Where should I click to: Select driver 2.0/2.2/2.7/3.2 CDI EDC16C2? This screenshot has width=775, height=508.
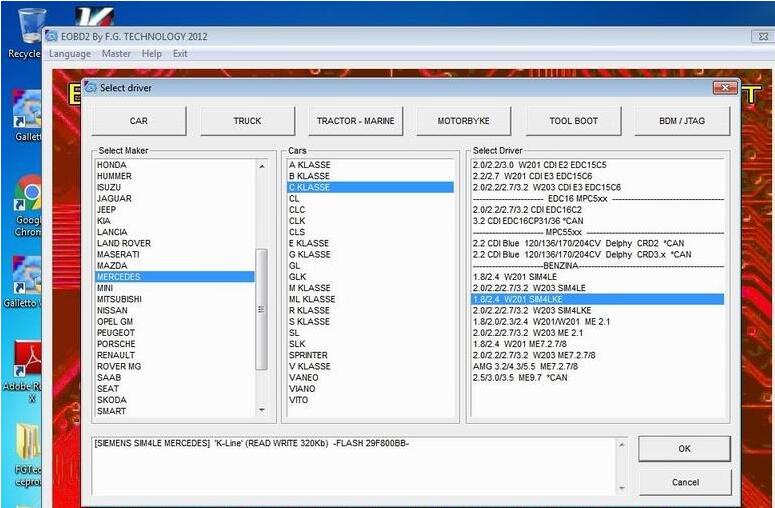tap(598, 210)
